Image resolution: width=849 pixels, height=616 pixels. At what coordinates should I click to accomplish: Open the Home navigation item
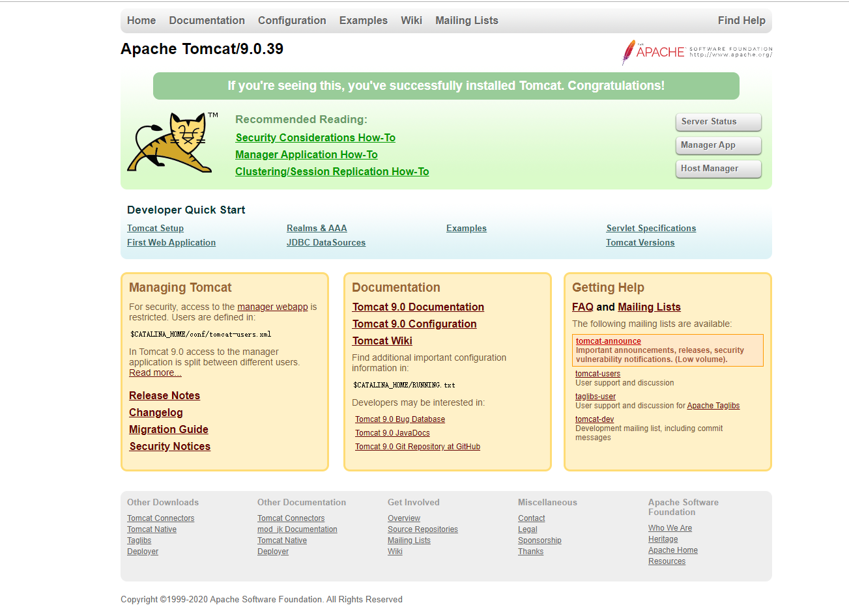click(141, 20)
